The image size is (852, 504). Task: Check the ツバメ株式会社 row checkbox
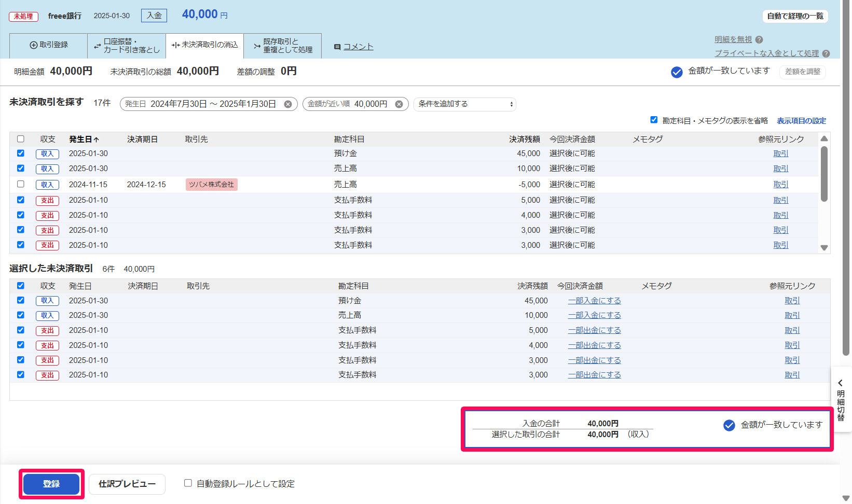tap(21, 184)
